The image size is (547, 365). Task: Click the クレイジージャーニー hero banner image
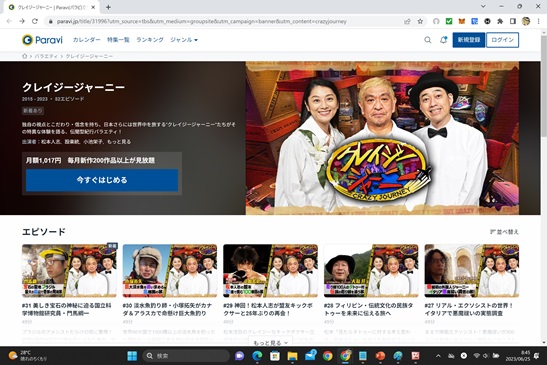point(382,138)
